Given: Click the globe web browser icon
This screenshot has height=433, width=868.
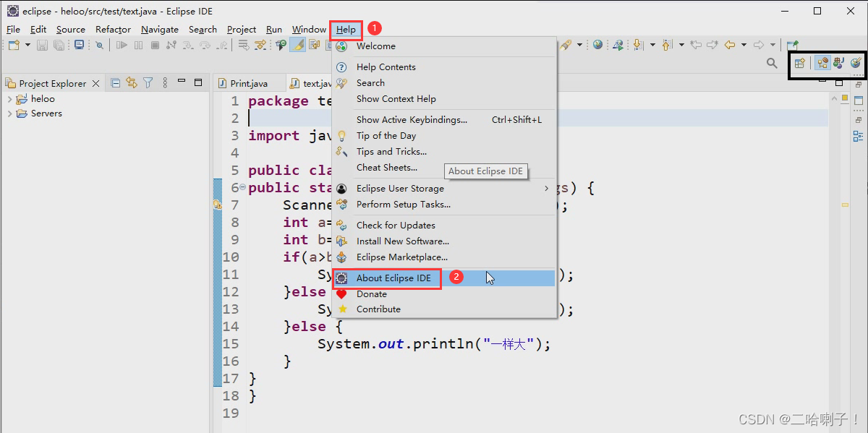Looking at the screenshot, I should [597, 46].
